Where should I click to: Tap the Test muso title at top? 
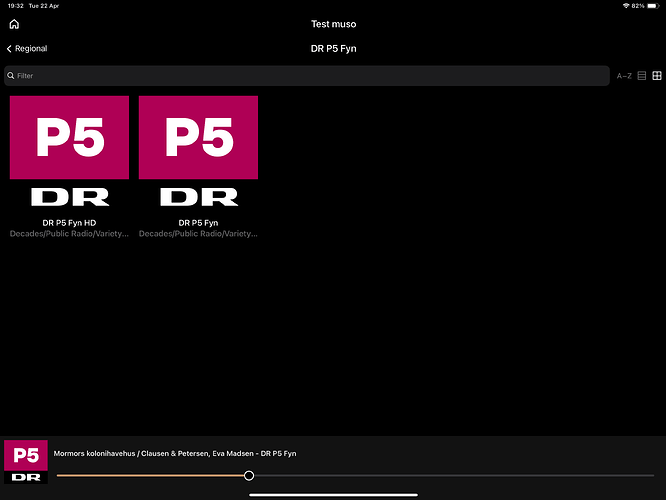pyautogui.click(x=333, y=24)
